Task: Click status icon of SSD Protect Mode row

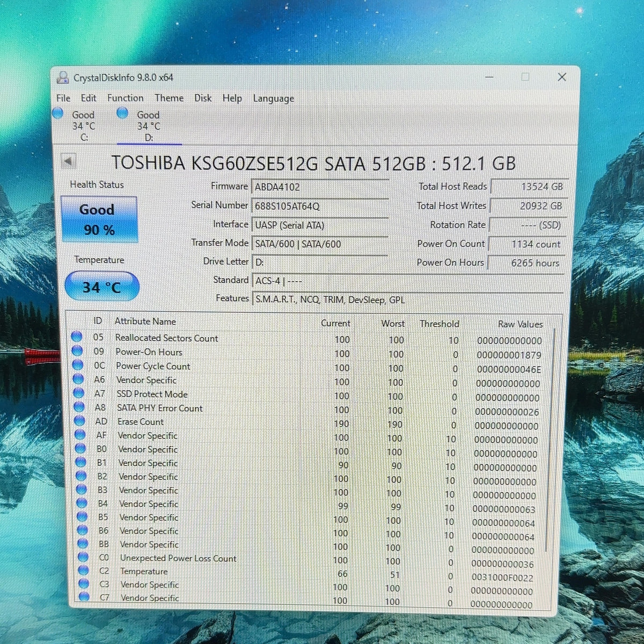Action: coord(79,393)
